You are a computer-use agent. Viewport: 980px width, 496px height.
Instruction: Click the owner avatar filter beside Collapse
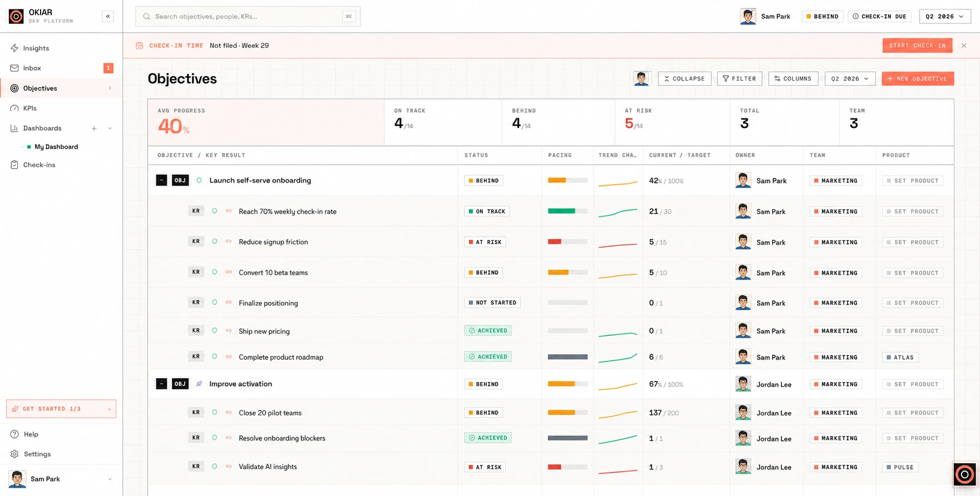pos(642,78)
